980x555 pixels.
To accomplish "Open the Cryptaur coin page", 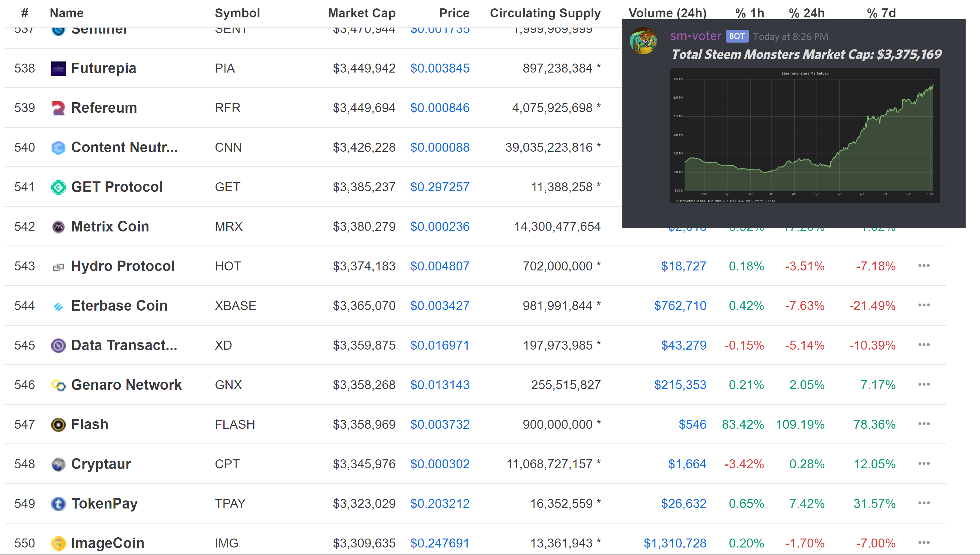I will [x=101, y=464].
